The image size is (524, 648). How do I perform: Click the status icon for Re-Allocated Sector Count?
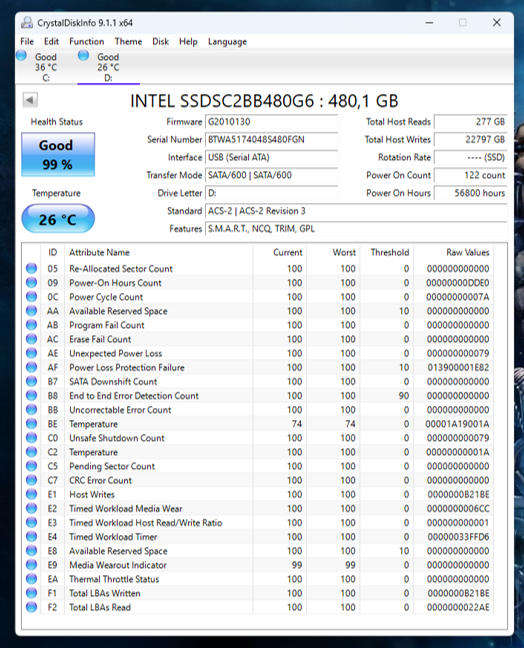click(x=31, y=269)
